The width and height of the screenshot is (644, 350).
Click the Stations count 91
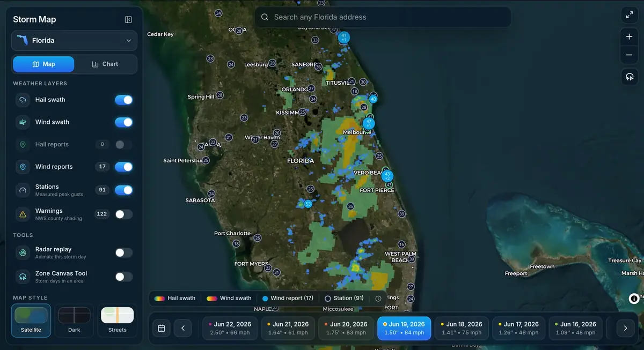pos(102,190)
